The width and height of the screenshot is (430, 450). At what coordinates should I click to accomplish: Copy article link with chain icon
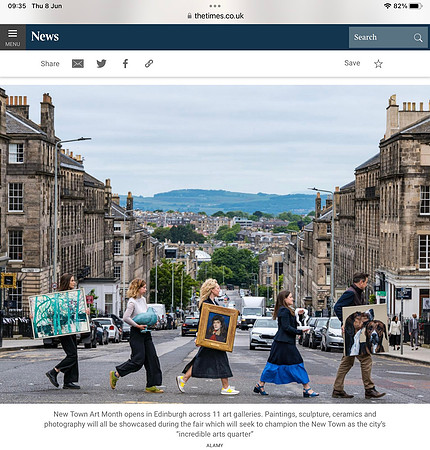click(x=149, y=63)
